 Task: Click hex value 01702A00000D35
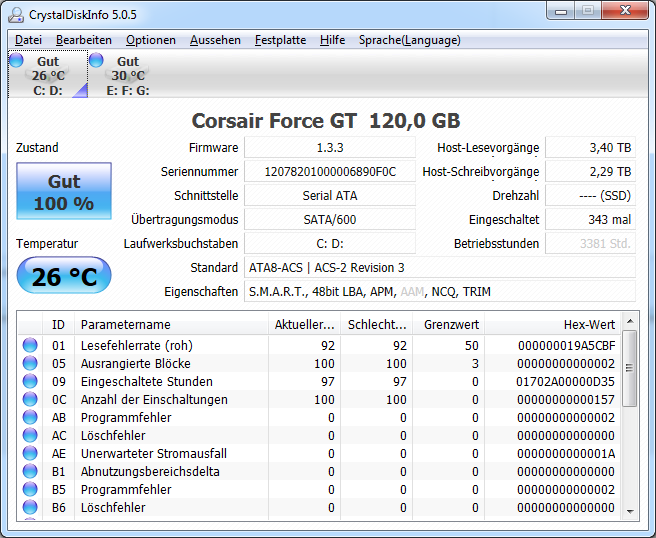(x=565, y=381)
